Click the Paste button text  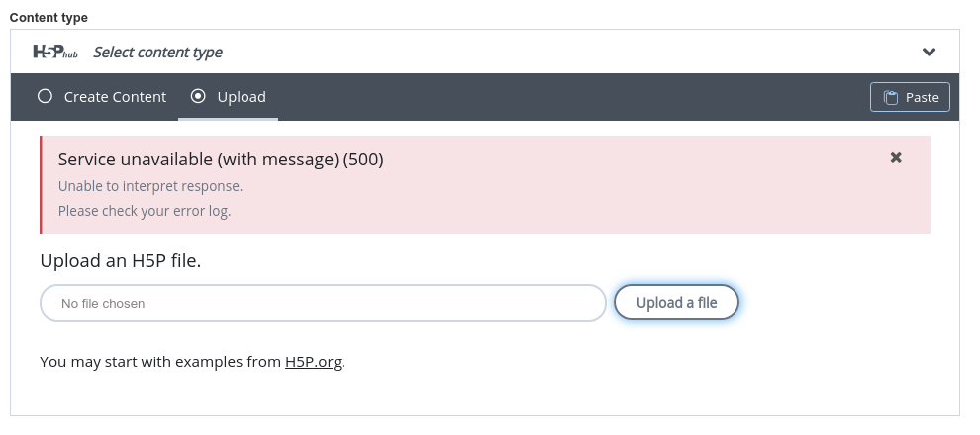[x=922, y=98]
